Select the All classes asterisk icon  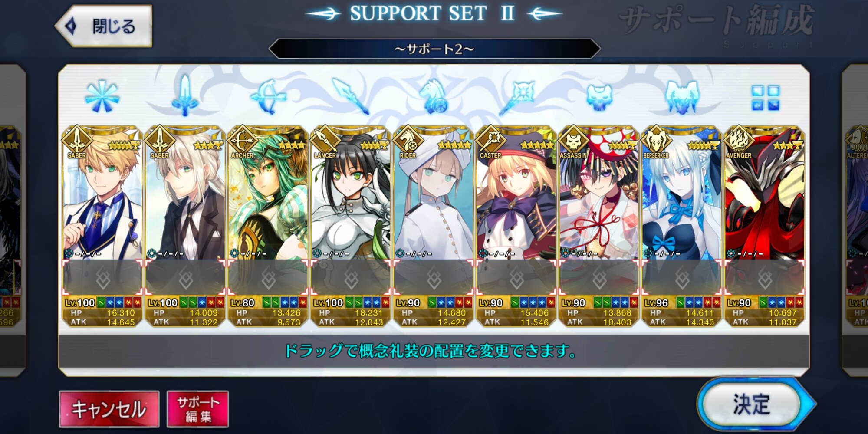(102, 96)
